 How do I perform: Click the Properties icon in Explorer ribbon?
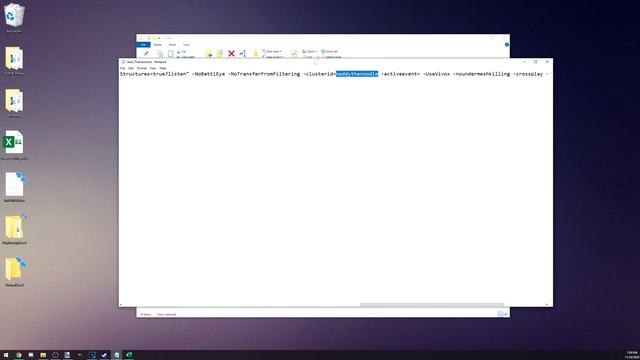(x=294, y=53)
